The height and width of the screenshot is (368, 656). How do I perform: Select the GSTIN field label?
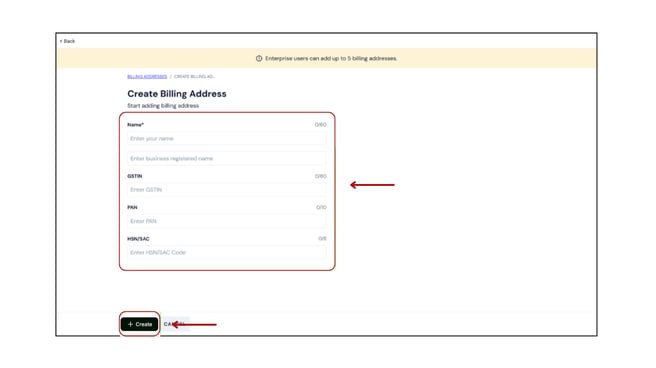pyautogui.click(x=135, y=176)
